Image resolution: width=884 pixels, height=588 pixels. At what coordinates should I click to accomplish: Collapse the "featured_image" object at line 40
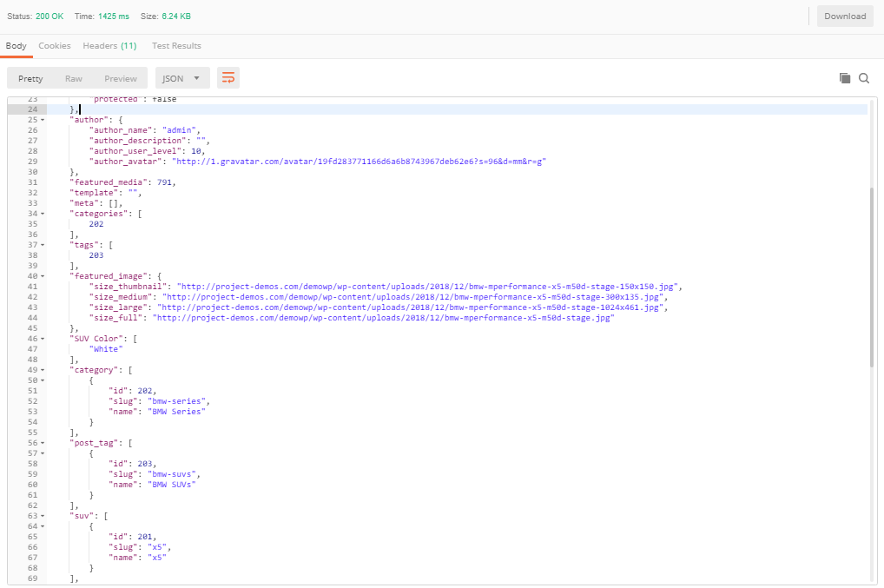pyautogui.click(x=43, y=276)
